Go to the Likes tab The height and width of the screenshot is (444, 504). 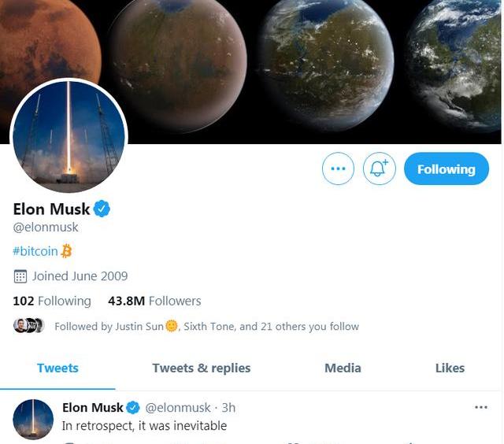tap(450, 368)
